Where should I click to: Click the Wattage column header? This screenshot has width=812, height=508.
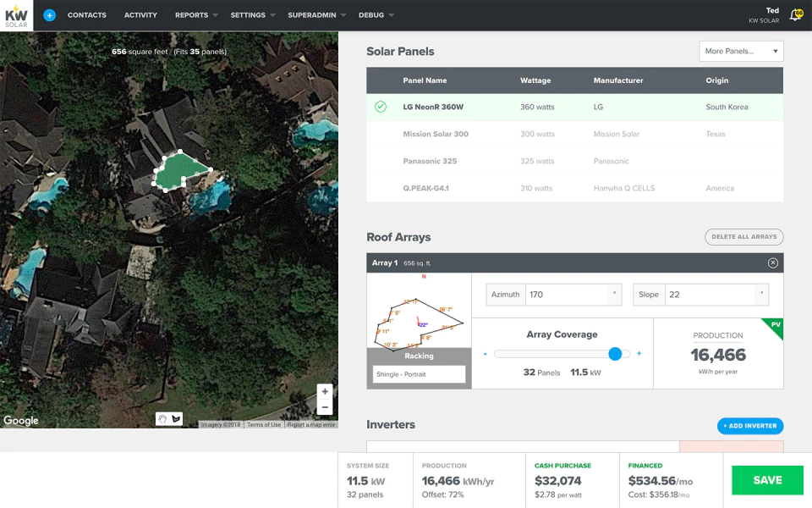(535, 80)
